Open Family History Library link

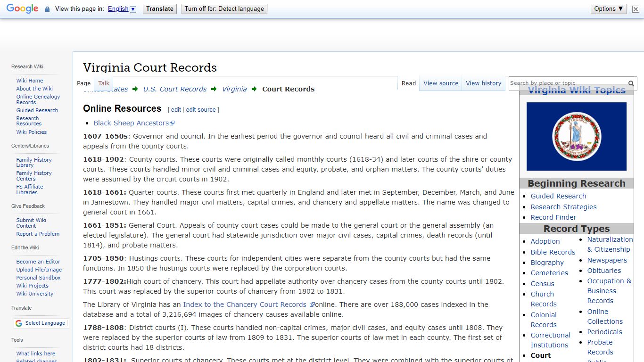click(x=34, y=163)
